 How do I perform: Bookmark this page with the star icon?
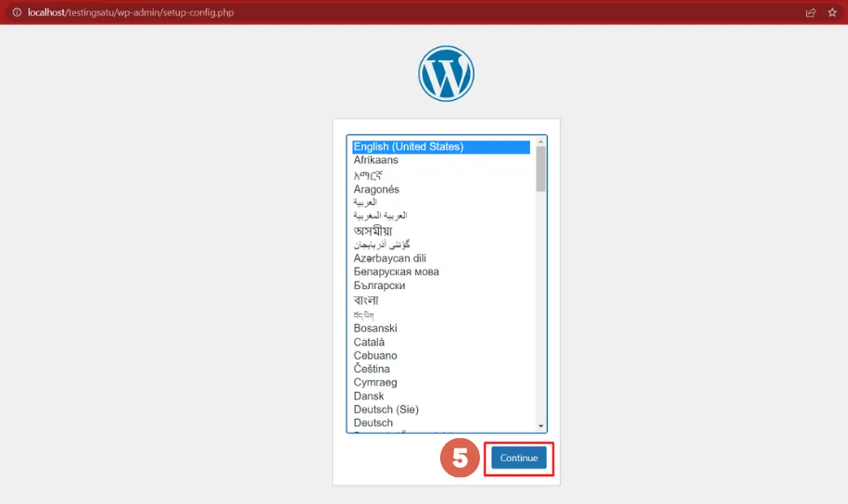point(832,12)
